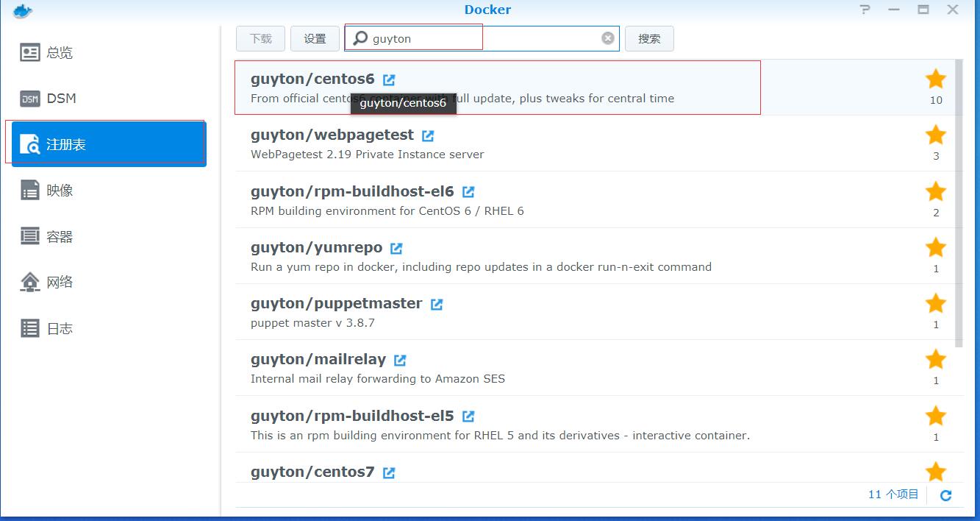Open external link for guyton/centos7
This screenshot has width=980, height=521.
click(389, 472)
